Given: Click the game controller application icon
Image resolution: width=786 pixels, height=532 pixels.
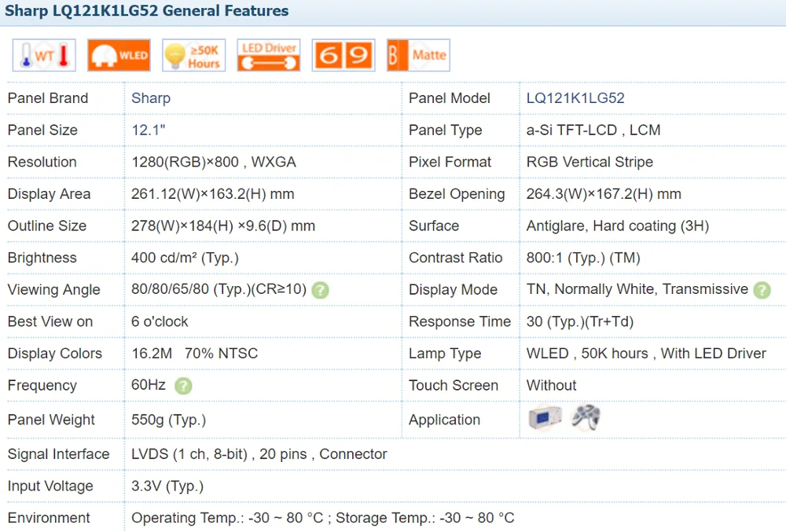Looking at the screenshot, I should [x=586, y=417].
